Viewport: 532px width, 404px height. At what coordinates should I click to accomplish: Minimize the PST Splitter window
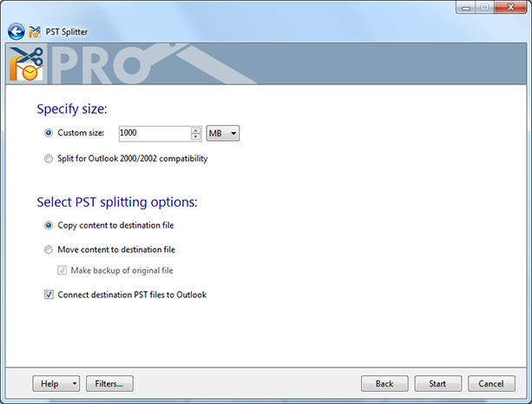(466, 7)
